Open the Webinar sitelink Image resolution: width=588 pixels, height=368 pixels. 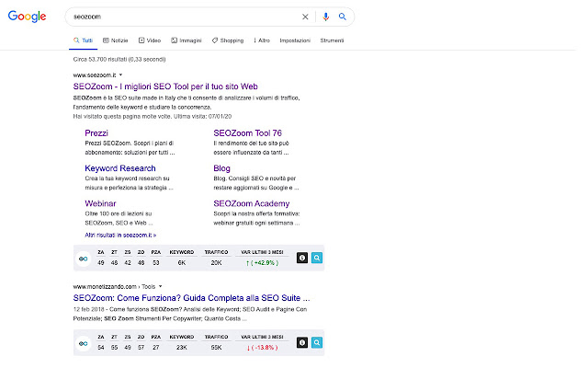pyautogui.click(x=100, y=204)
